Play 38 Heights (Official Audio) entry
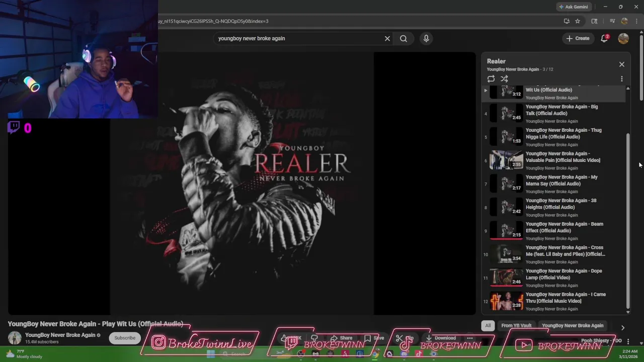Screen dimensions: 644x362 point(553,208)
